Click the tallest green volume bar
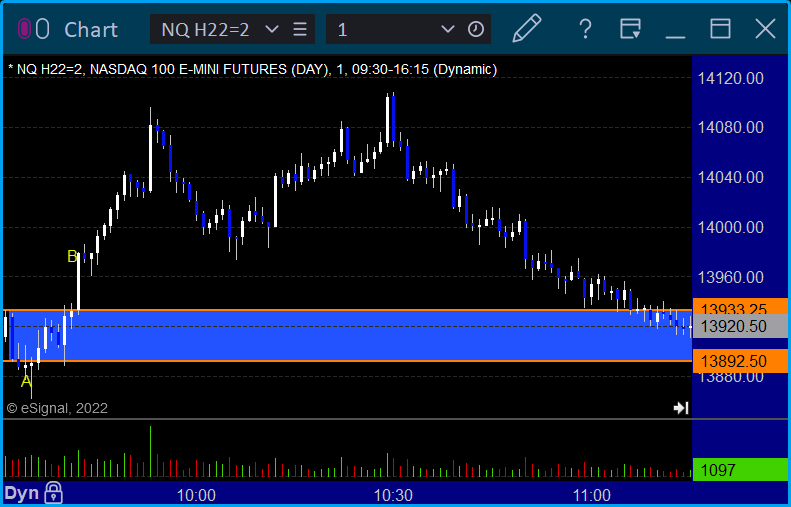 tap(150, 452)
